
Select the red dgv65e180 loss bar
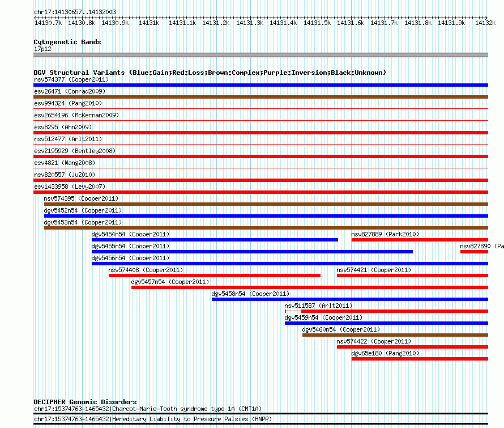click(420, 359)
